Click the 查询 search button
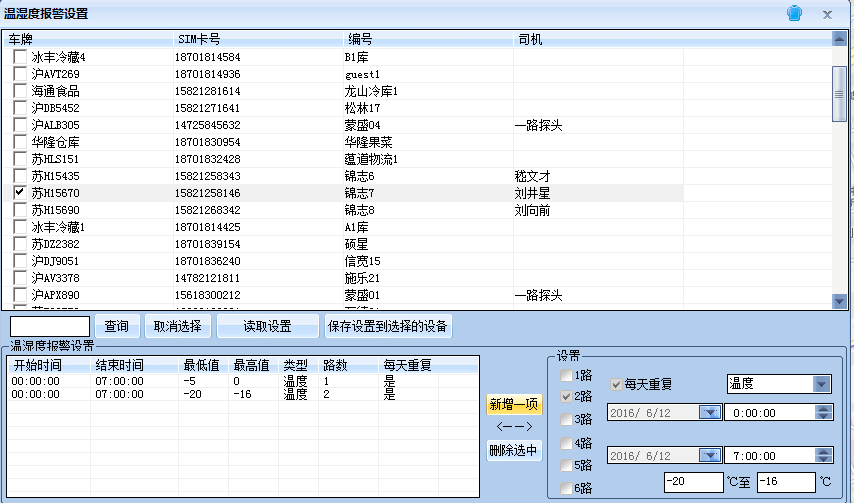Screen dimensions: 854x504 coord(116,326)
